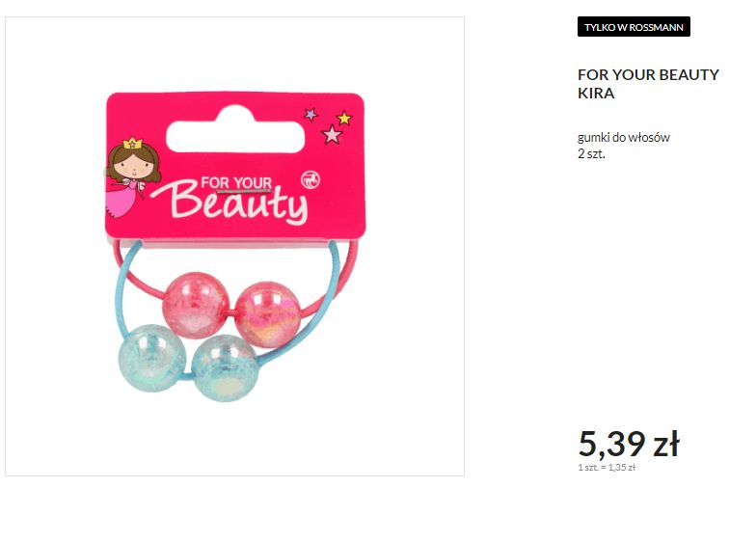Click the 'gumki do włosów' description text
756x542 pixels.
(623, 137)
